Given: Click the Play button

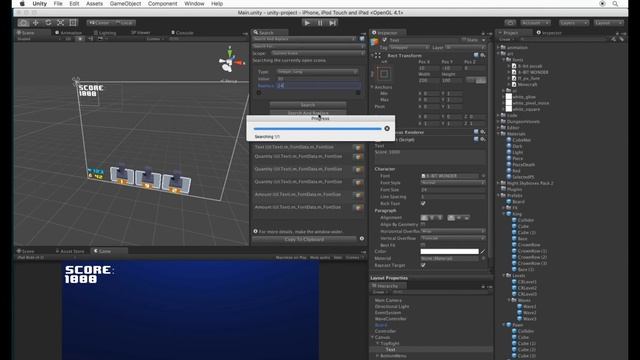Looking at the screenshot, I should point(307,23).
